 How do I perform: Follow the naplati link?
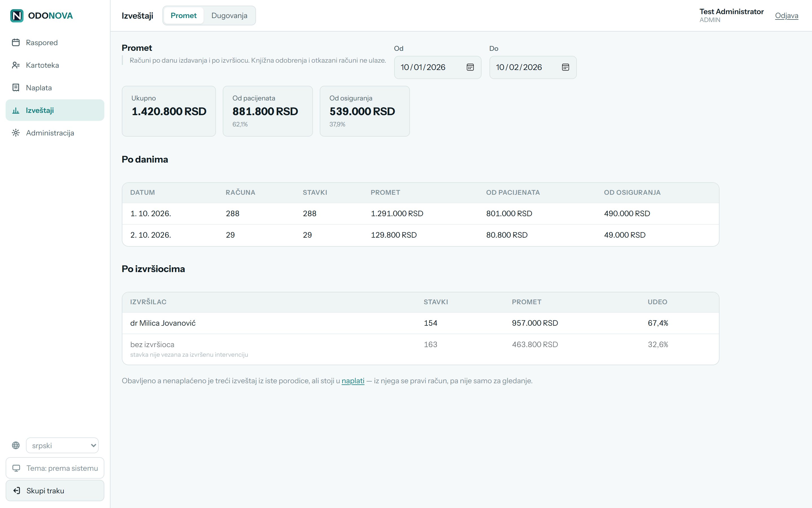pyautogui.click(x=353, y=381)
